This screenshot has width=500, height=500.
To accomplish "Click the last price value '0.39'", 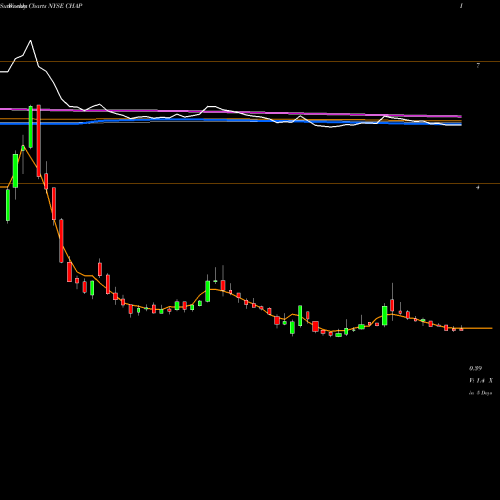I will coord(475,368).
